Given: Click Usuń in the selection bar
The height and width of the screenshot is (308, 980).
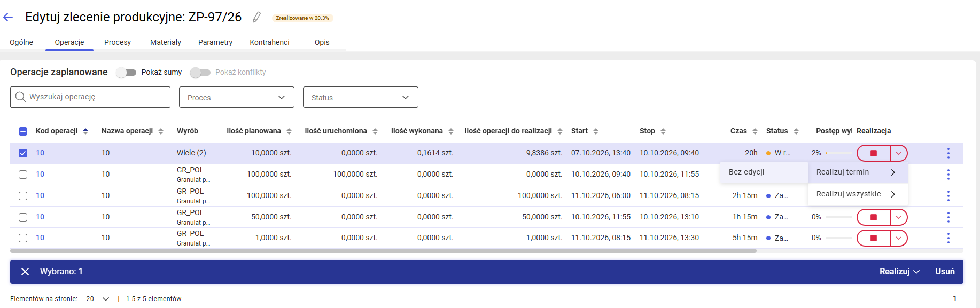Looking at the screenshot, I should click(x=945, y=272).
